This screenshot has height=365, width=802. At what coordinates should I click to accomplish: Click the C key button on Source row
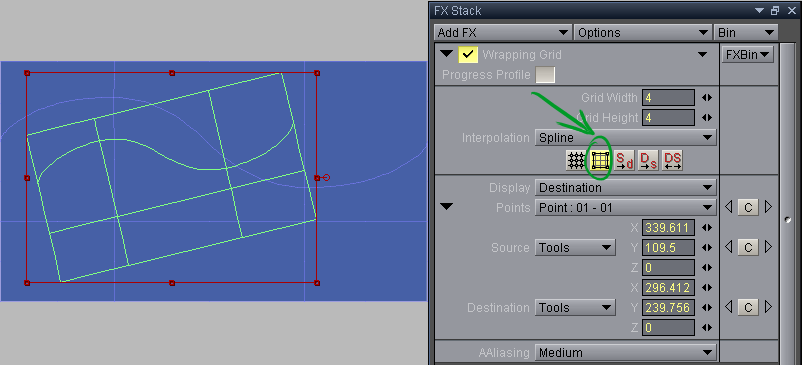tap(748, 247)
